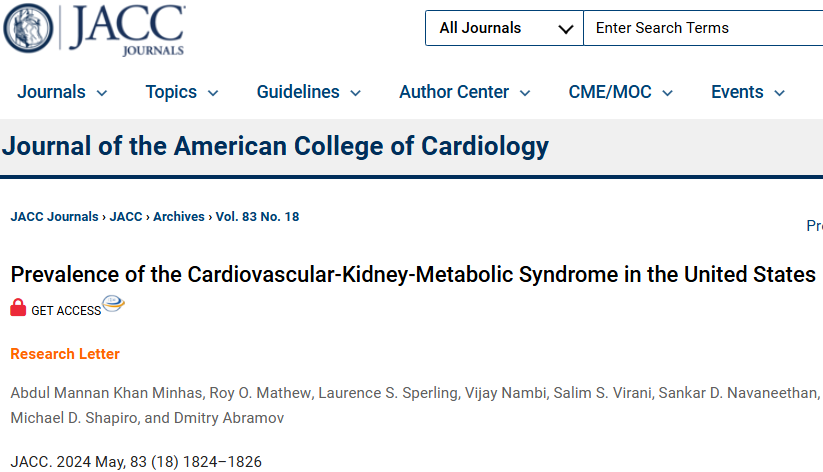The image size is (823, 472).
Task: Click the Enter Search Terms field
Action: tap(703, 28)
